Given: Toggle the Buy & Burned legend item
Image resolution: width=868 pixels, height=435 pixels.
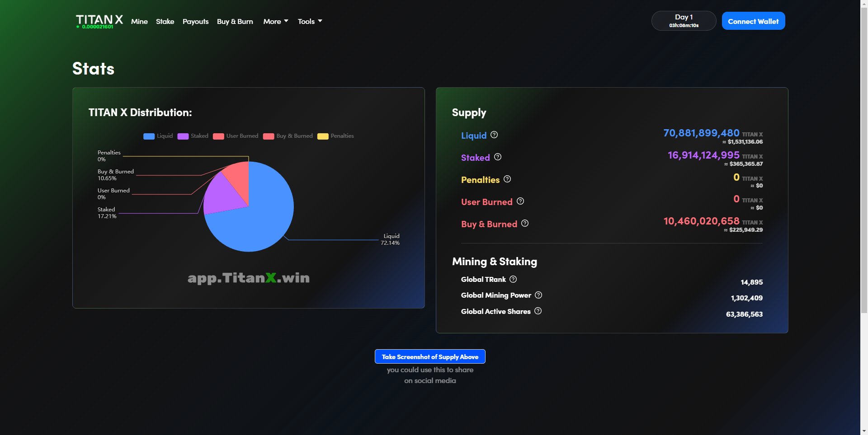Looking at the screenshot, I should tap(288, 136).
